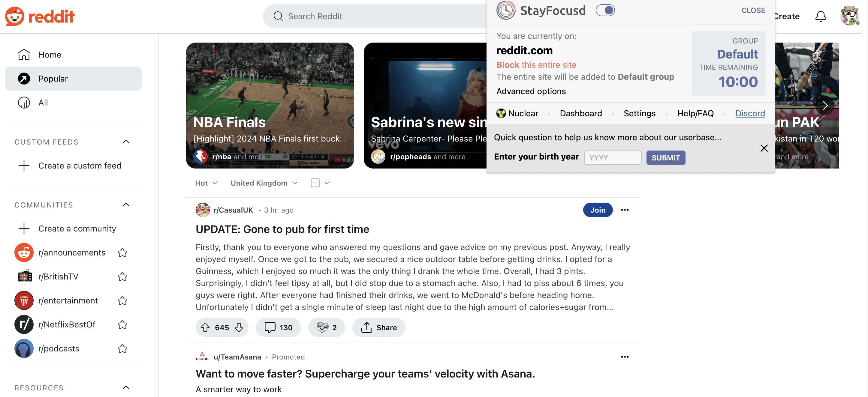
Task: Toggle the StayFocusd enable switch
Action: pos(605,10)
